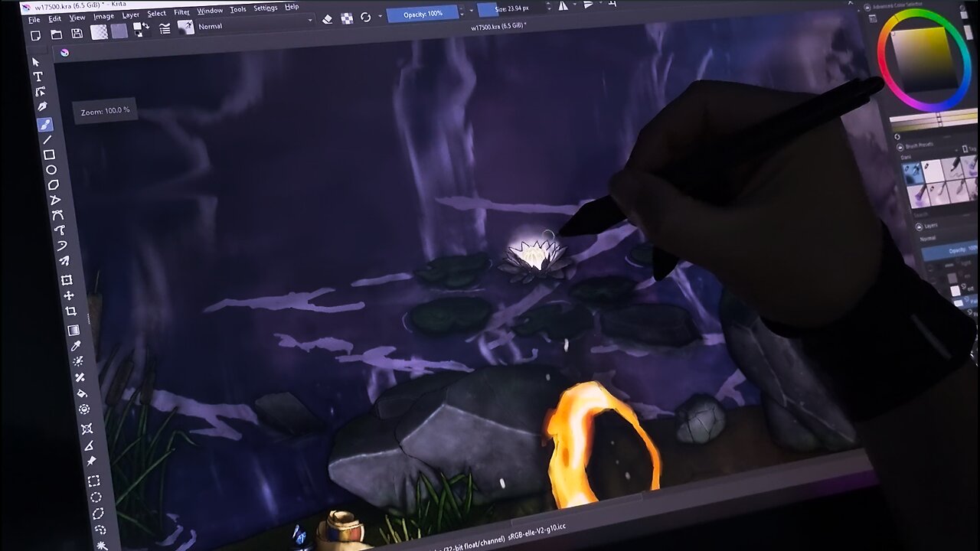This screenshot has width=980, height=551.
Task: Open the View menu
Action: 77,17
